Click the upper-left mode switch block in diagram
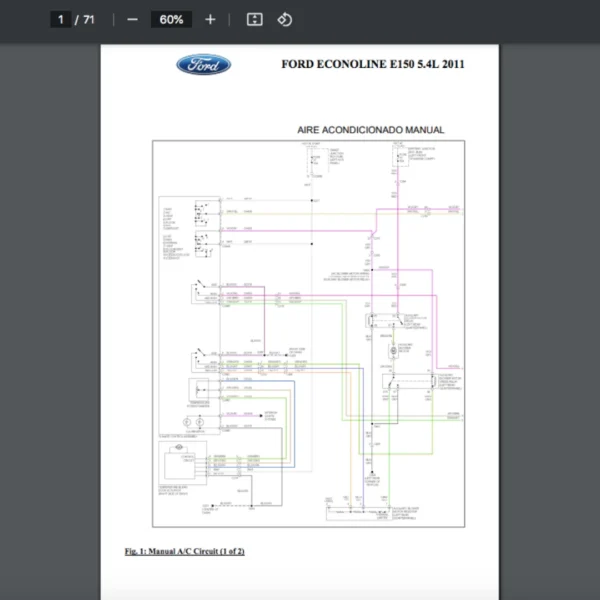This screenshot has width=600, height=600. [x=203, y=214]
